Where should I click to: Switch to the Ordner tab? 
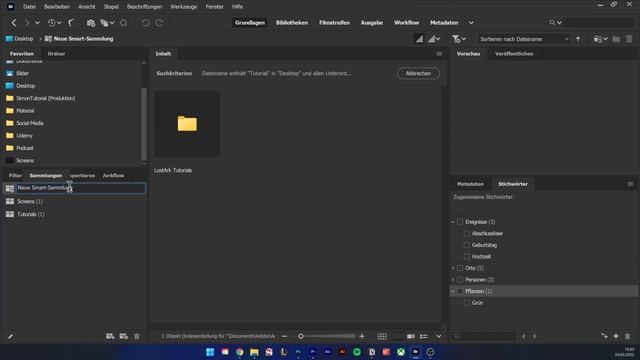pos(56,54)
